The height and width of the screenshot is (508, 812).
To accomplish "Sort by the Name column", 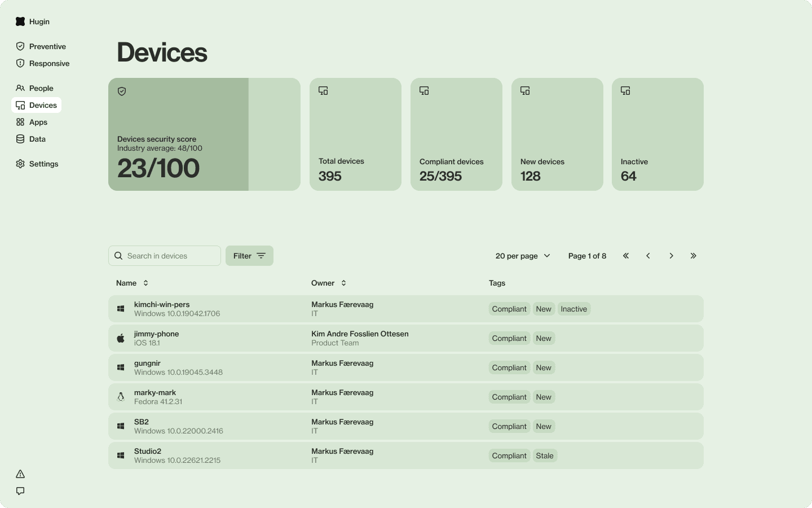I will 132,283.
